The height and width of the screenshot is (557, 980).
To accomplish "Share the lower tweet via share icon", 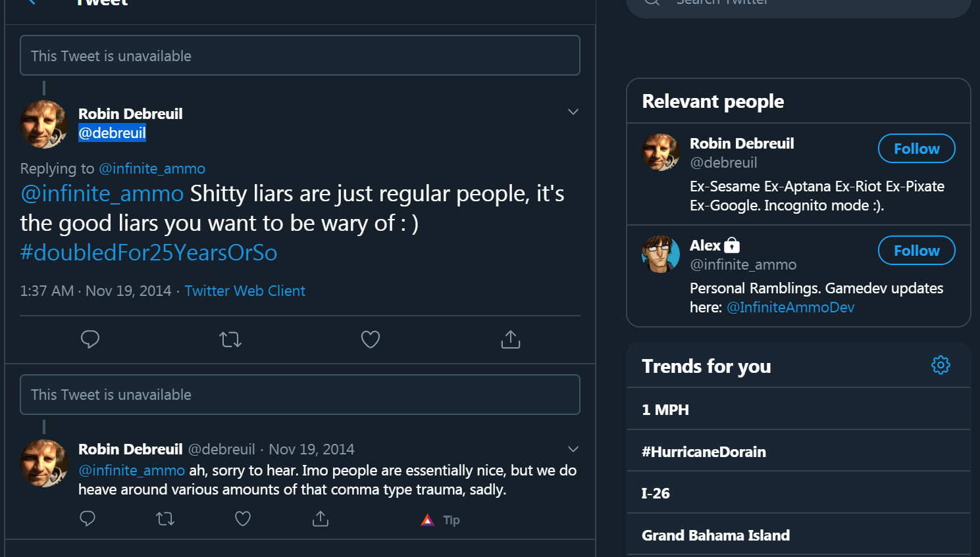I will (x=321, y=519).
